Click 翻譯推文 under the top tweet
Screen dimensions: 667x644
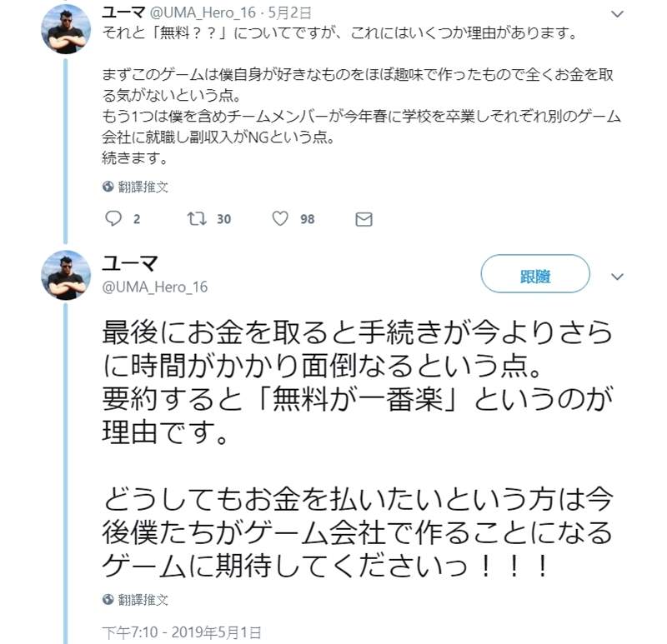click(x=143, y=187)
